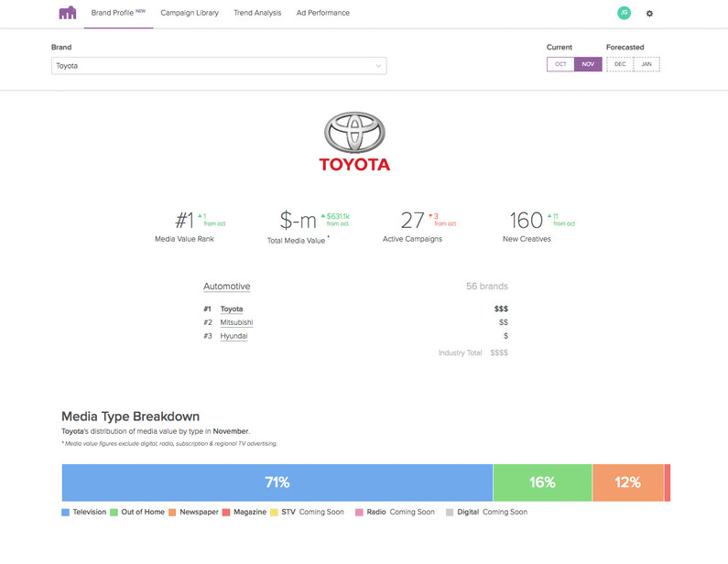
Task: Expand the Brand dropdown arrow
Action: pyautogui.click(x=378, y=66)
